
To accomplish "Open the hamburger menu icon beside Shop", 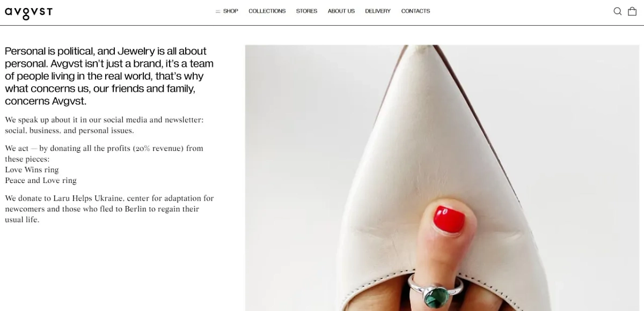I will click(x=218, y=11).
